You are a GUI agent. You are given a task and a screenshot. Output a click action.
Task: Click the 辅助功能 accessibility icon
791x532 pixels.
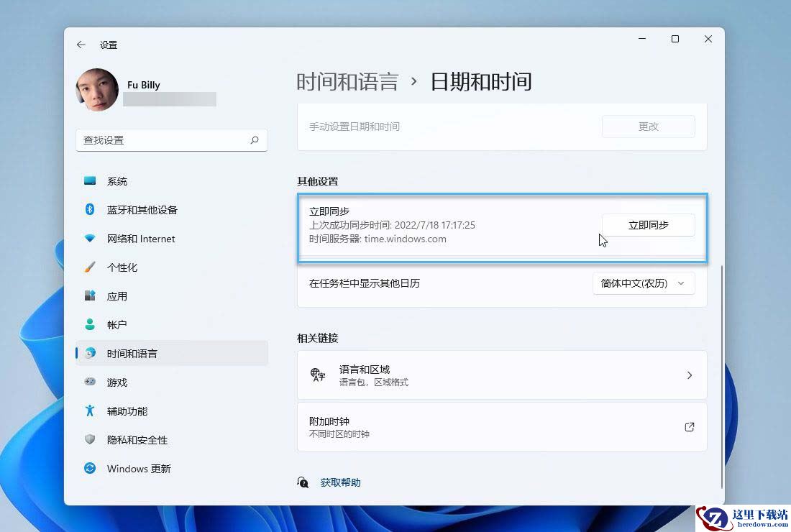90,411
